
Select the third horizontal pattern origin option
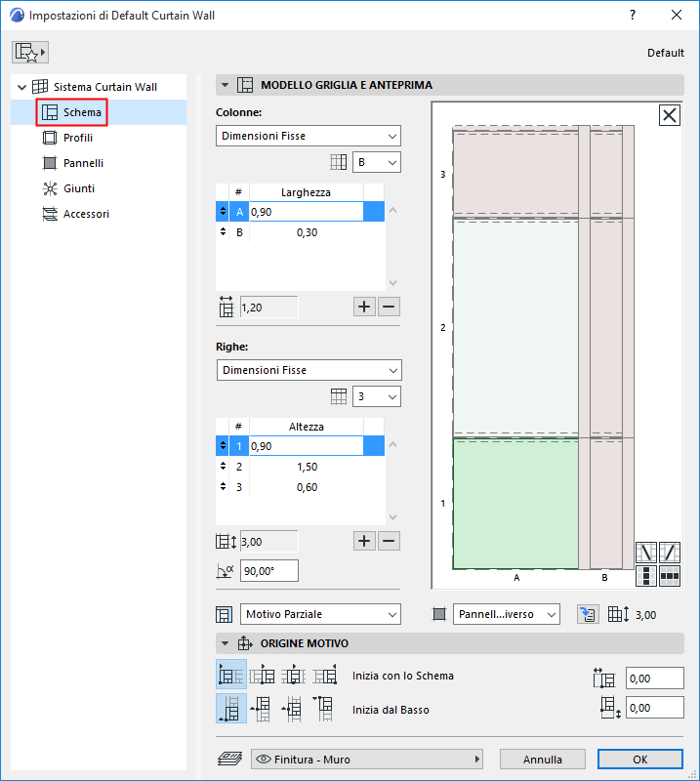[294, 675]
